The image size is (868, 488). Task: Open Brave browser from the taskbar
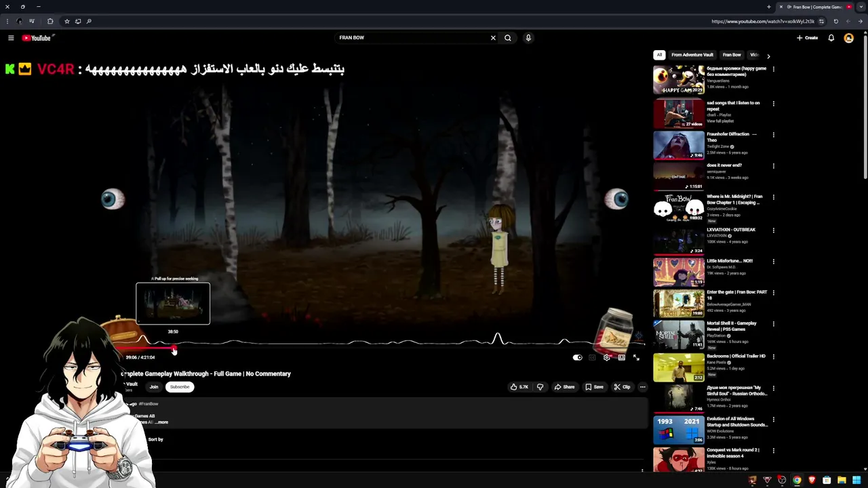pyautogui.click(x=812, y=481)
